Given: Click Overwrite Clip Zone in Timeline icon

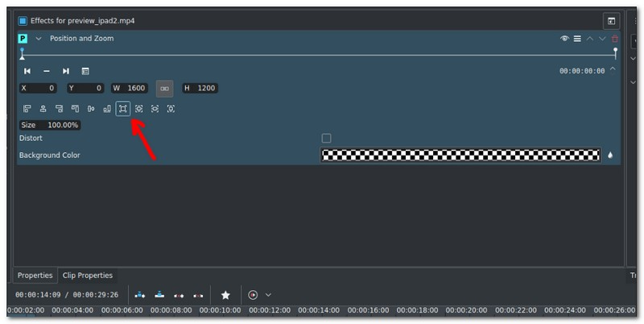Looking at the screenshot, I should [x=159, y=295].
